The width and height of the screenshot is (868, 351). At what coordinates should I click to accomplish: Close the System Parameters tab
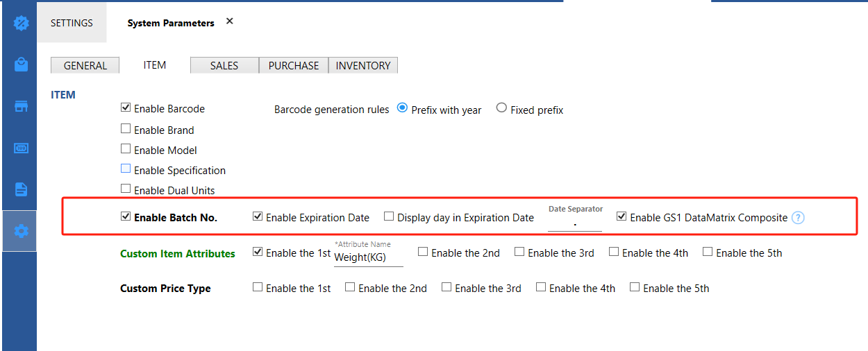point(230,22)
